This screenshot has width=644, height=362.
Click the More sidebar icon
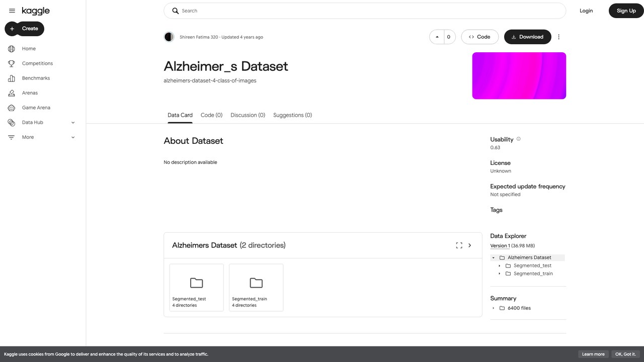12,137
